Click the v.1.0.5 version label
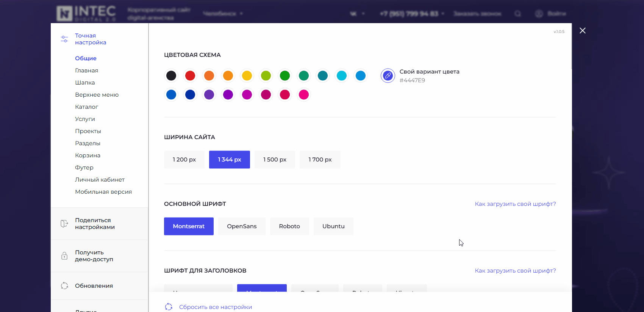This screenshot has height=312, width=644. [x=559, y=32]
